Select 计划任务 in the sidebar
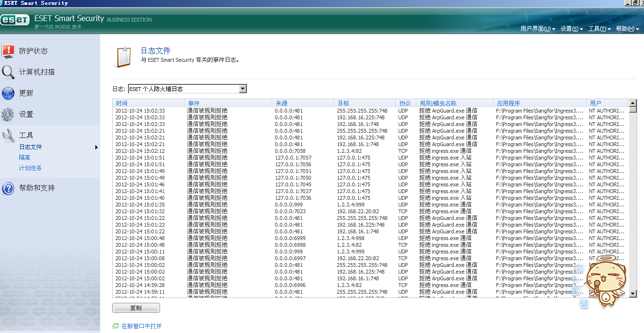Viewport: 644px width, 333px height. tap(31, 168)
